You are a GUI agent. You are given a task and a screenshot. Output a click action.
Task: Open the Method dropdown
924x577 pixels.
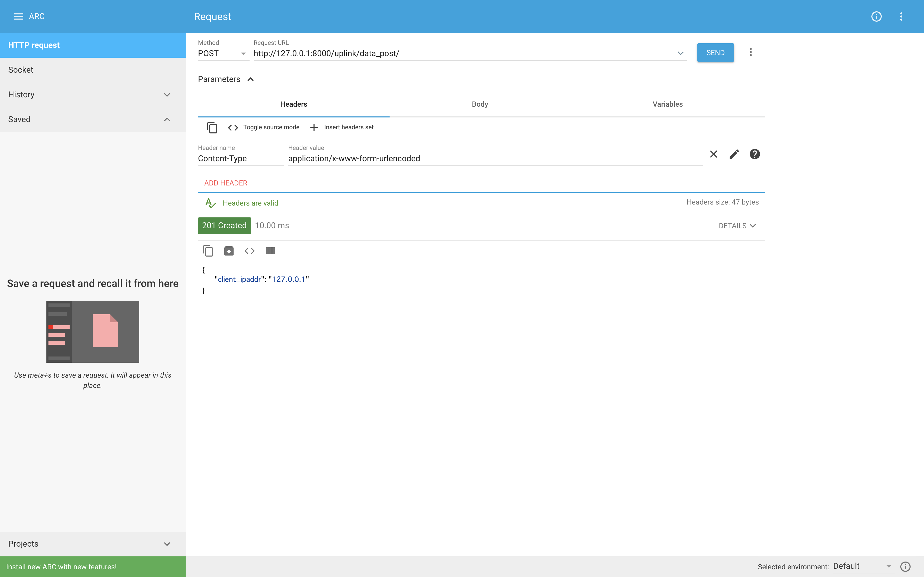[x=222, y=53]
